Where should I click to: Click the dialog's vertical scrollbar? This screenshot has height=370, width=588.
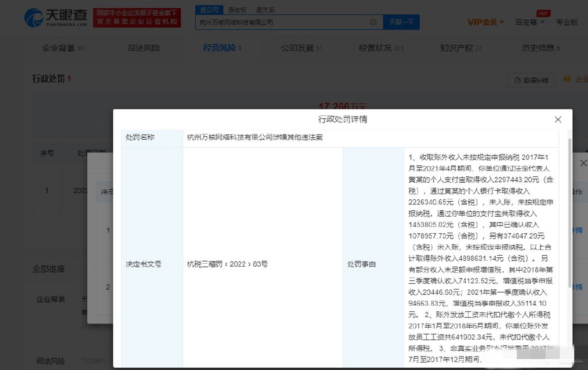[570, 213]
